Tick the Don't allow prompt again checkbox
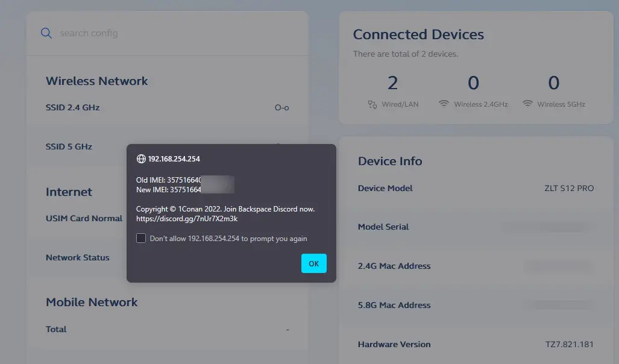 coord(141,238)
